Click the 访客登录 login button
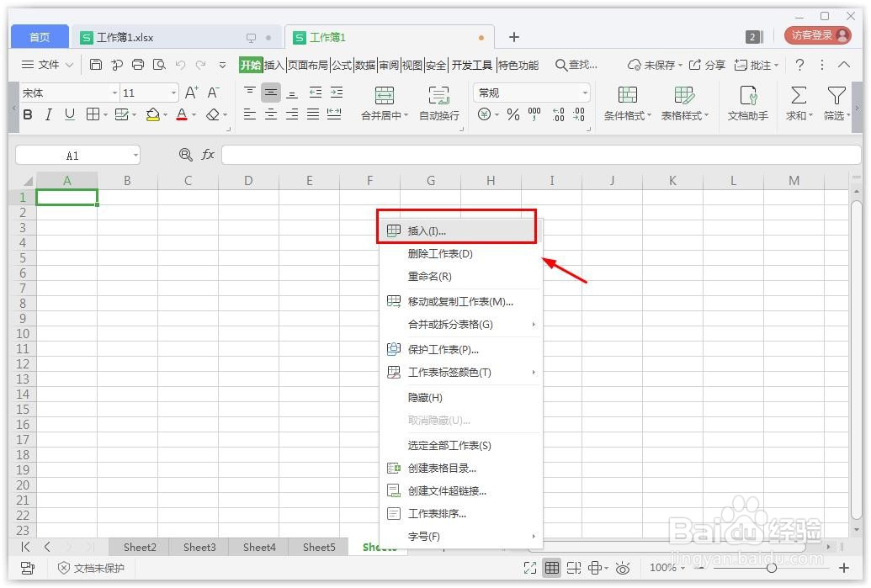 813,36
